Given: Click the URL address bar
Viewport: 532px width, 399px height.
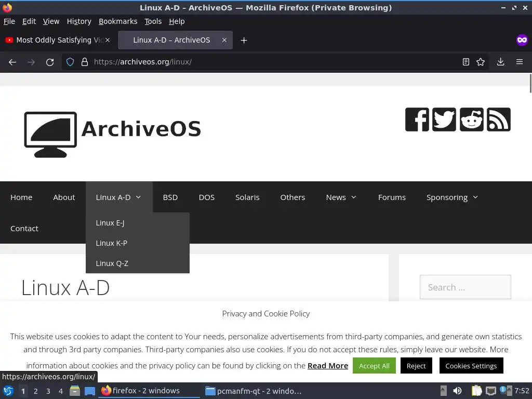Looking at the screenshot, I should pyautogui.click(x=275, y=62).
